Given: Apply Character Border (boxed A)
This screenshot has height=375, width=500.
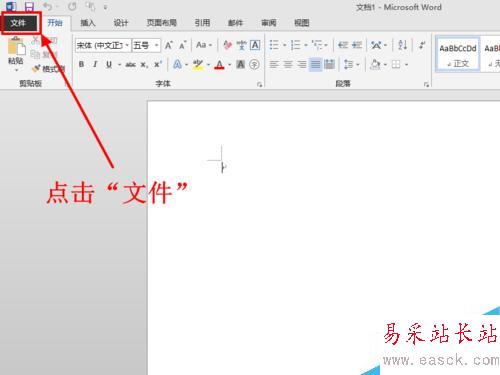Looking at the screenshot, I should pyautogui.click(x=255, y=45).
